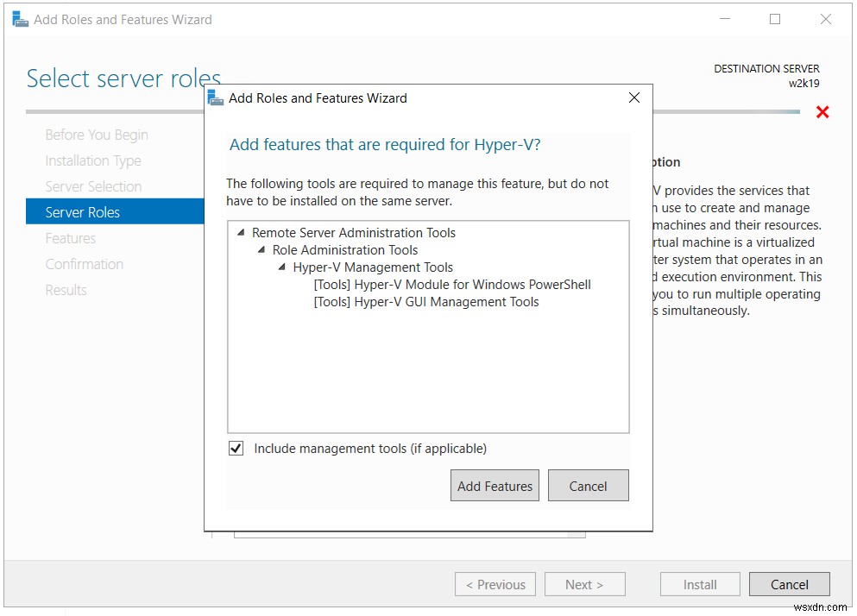857x616 pixels.
Task: Click the Server Manager icon in main title bar
Action: tap(19, 17)
